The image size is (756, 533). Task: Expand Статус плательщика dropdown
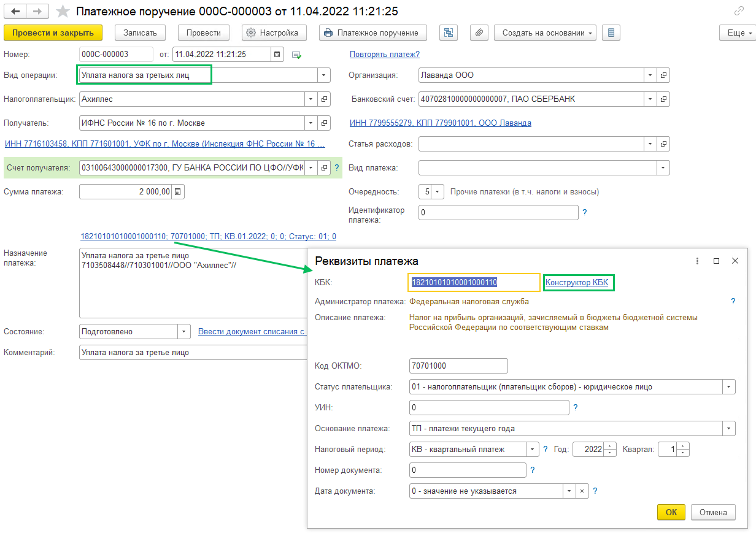[729, 387]
